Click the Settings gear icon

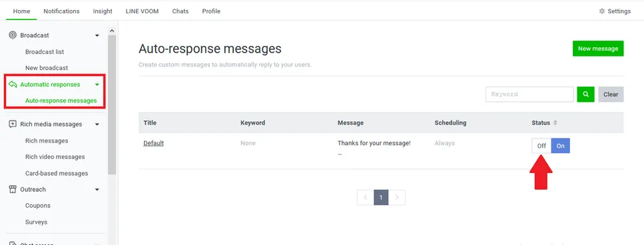pos(601,11)
